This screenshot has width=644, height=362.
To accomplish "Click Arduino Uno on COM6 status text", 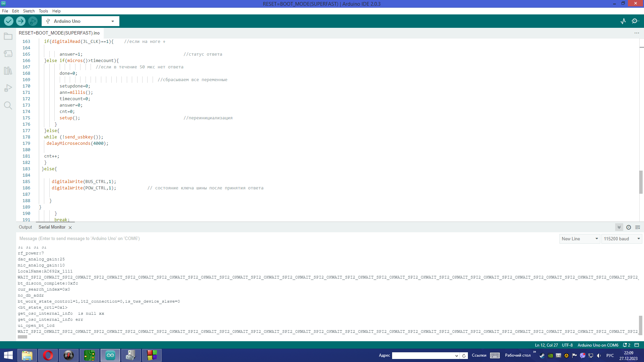I will [598, 345].
